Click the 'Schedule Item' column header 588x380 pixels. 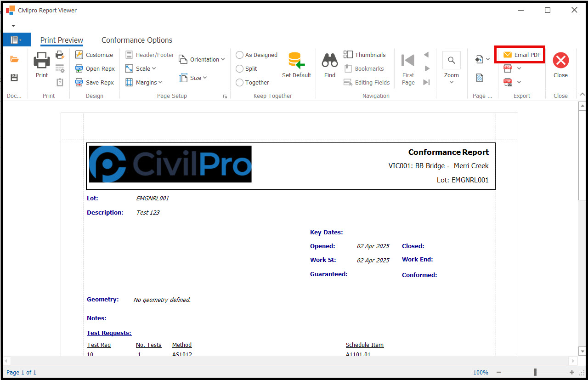(x=365, y=345)
